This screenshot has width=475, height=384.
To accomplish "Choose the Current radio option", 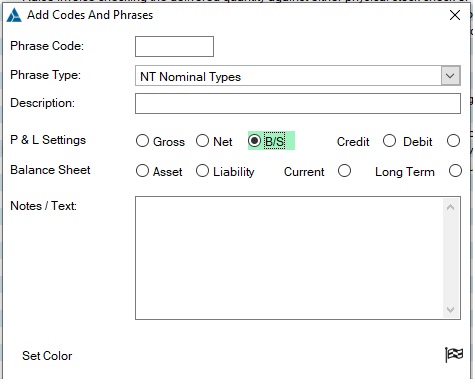I will click(344, 171).
